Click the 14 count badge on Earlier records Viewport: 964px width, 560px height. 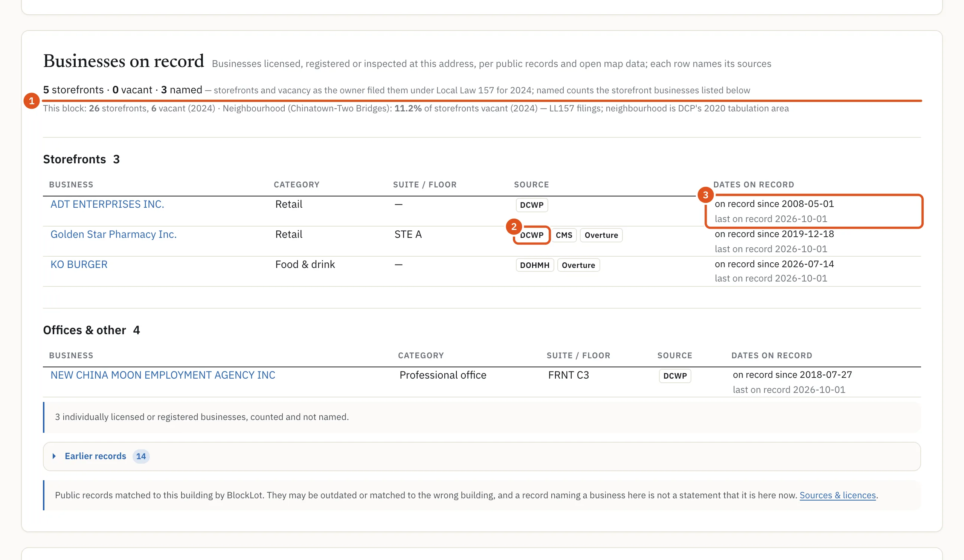(x=141, y=456)
